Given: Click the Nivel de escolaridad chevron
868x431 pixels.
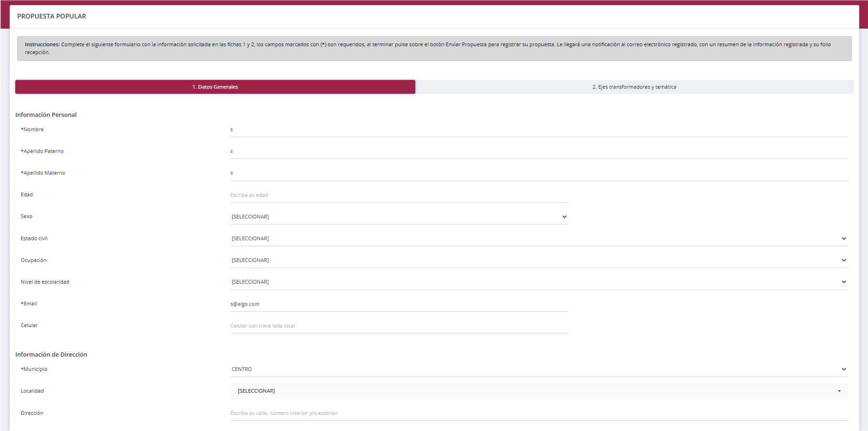Looking at the screenshot, I should click(x=844, y=282).
